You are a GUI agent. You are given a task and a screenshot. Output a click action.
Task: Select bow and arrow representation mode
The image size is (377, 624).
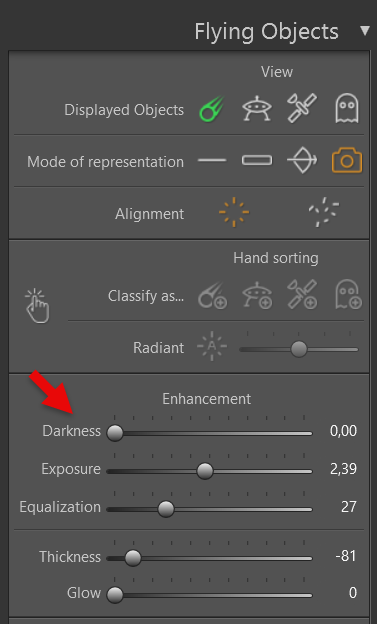point(302,160)
